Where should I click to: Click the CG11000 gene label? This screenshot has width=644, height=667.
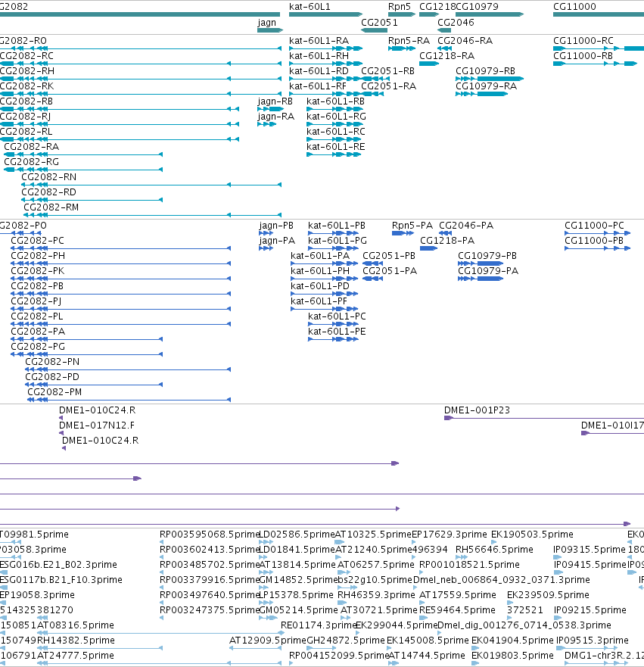(574, 6)
